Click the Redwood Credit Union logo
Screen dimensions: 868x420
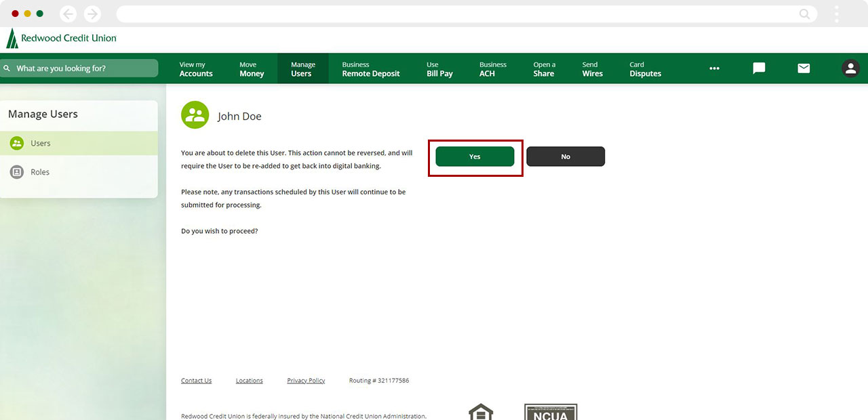pos(61,39)
